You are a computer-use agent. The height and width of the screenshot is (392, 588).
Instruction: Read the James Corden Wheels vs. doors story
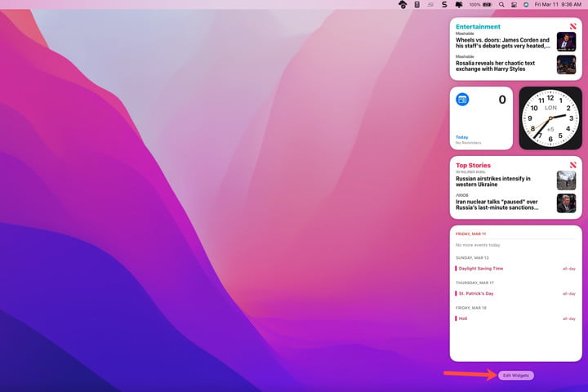[502, 42]
